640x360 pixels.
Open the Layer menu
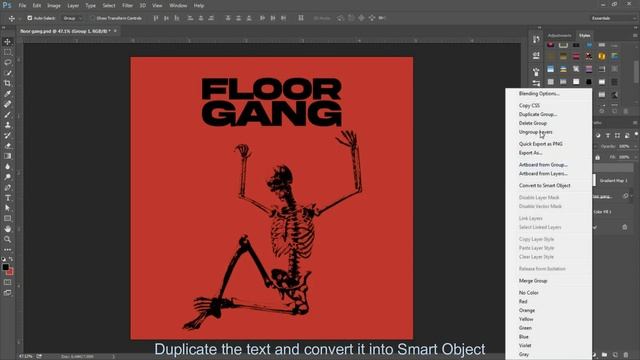(73, 6)
